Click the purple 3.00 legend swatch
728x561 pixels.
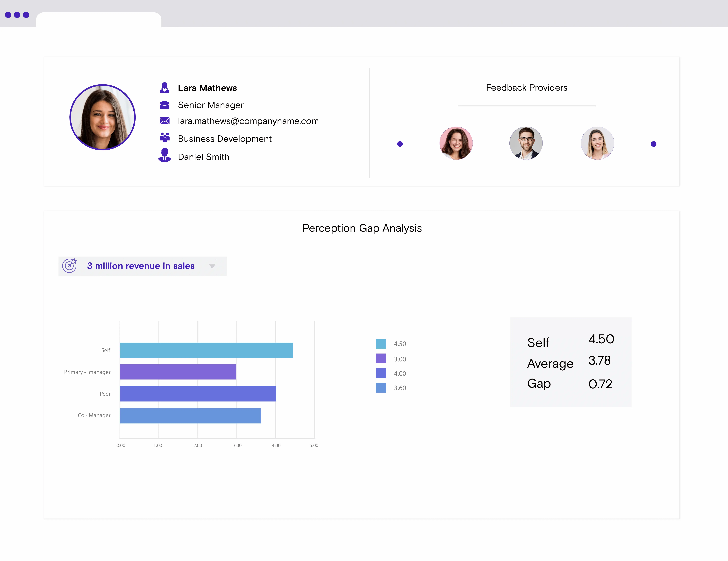pyautogui.click(x=381, y=358)
